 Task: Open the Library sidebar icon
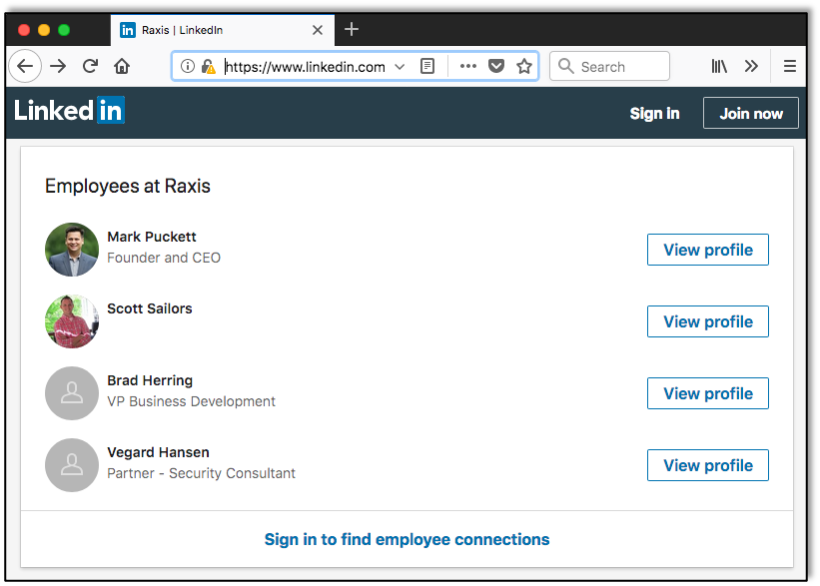718,66
